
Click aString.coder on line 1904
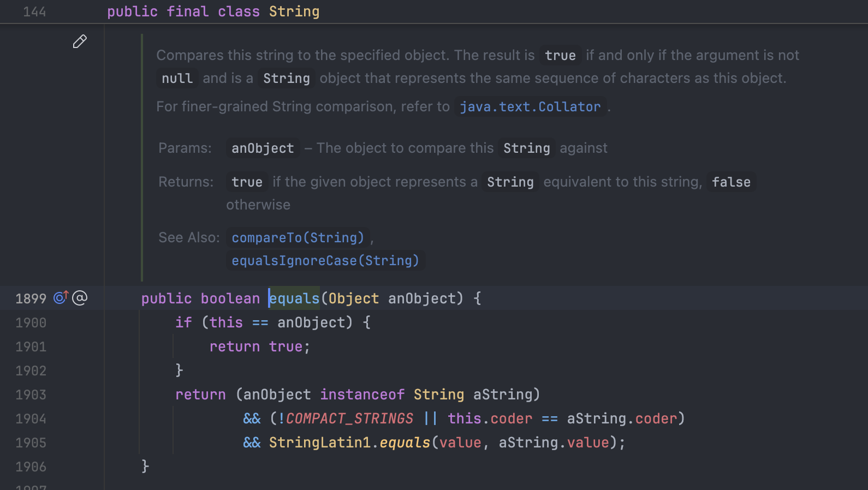(x=622, y=419)
